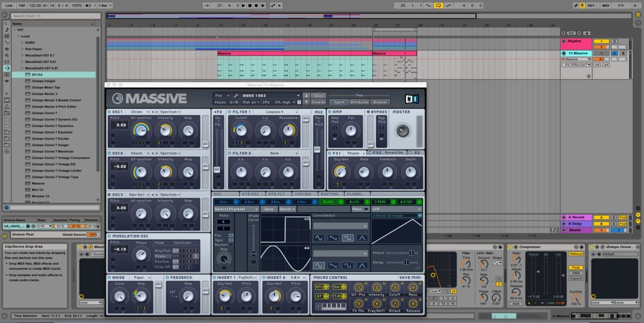The image size is (644, 323).
Task: Click the Stop button in the transport
Action: point(250,5)
